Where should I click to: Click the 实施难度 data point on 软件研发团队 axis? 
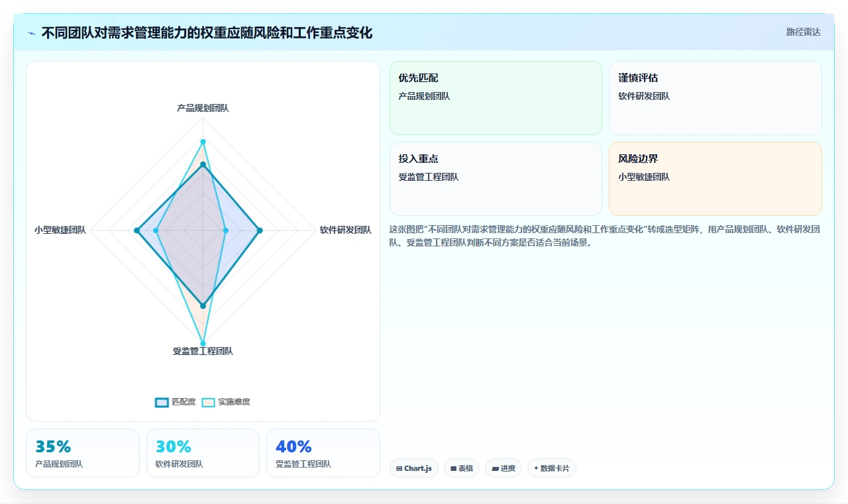coord(226,230)
